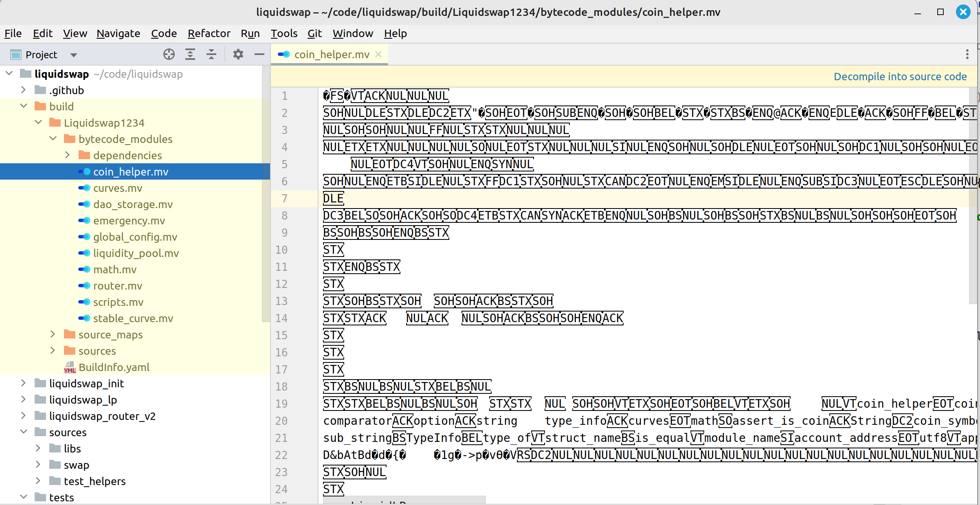Click the stable_curve.mv file icon

click(84, 318)
